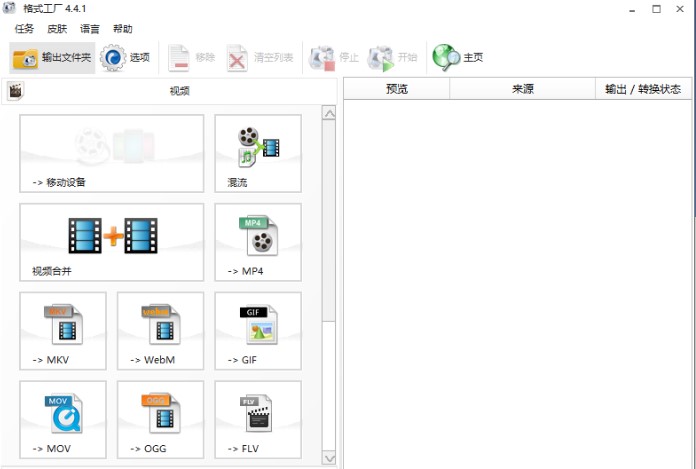Open the 混流 mux tool
The height and width of the screenshot is (469, 696).
click(x=257, y=153)
